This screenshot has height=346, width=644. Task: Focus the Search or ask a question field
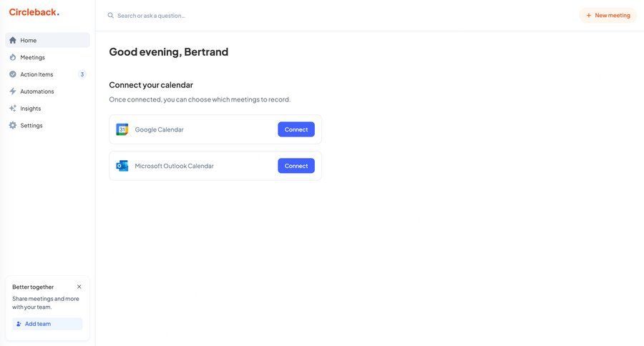[x=215, y=15]
